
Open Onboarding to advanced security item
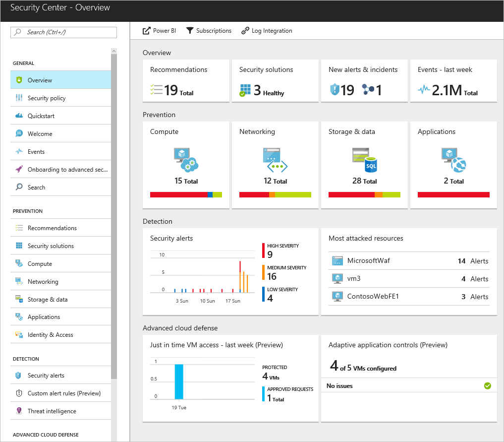(x=61, y=169)
